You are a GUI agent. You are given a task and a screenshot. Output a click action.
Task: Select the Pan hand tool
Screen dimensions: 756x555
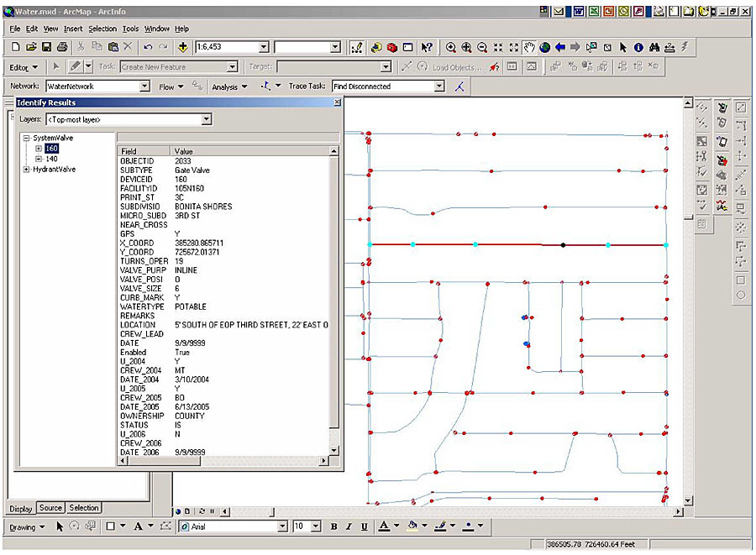(x=529, y=47)
